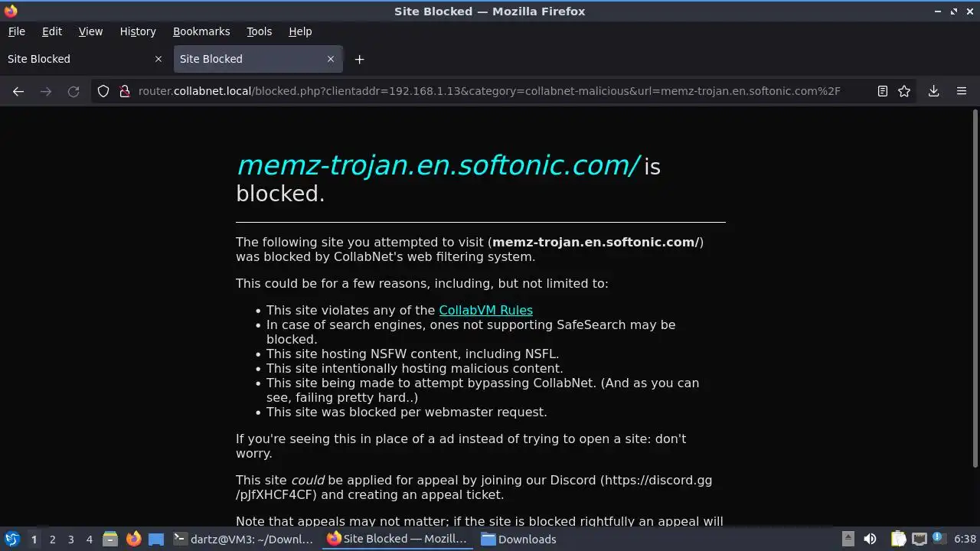The width and height of the screenshot is (980, 551).
Task: Open the clipboard manager tray icon
Action: (x=899, y=539)
